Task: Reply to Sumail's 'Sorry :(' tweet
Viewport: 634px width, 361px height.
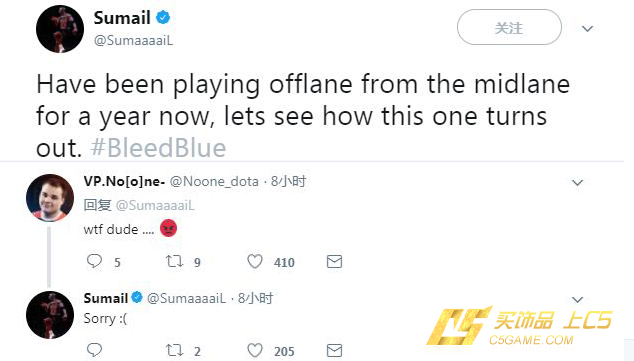Action: [x=94, y=350]
